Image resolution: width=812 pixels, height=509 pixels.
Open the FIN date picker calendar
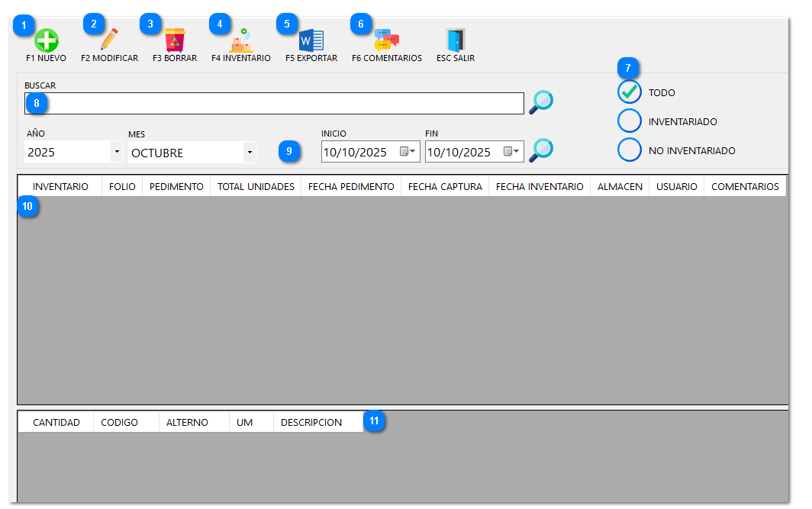[x=512, y=152]
